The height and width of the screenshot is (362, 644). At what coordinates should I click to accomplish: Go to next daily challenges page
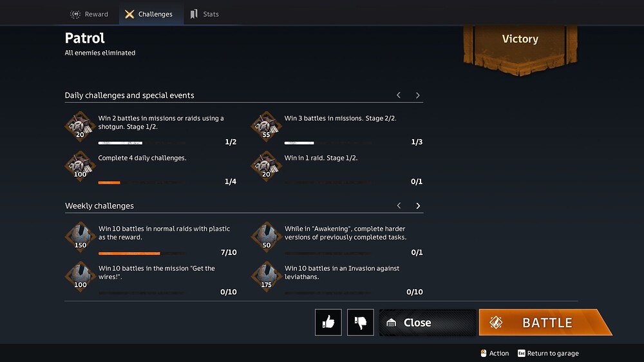click(418, 95)
